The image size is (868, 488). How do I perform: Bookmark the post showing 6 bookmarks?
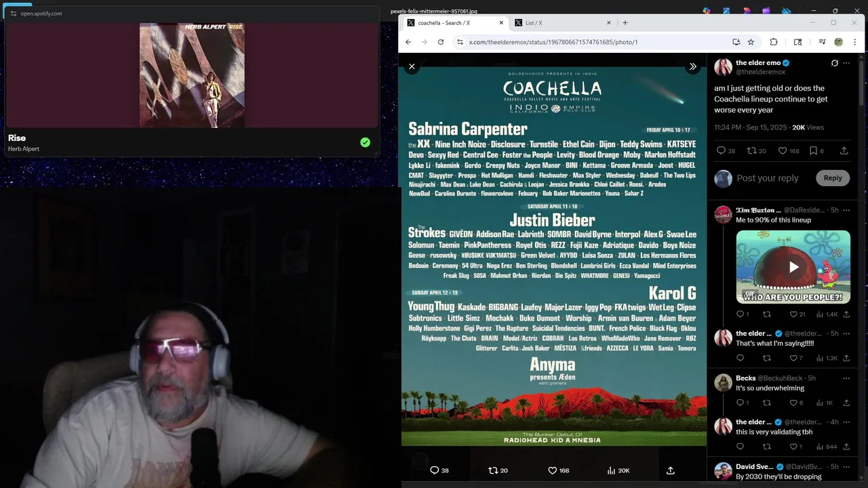pyautogui.click(x=816, y=151)
